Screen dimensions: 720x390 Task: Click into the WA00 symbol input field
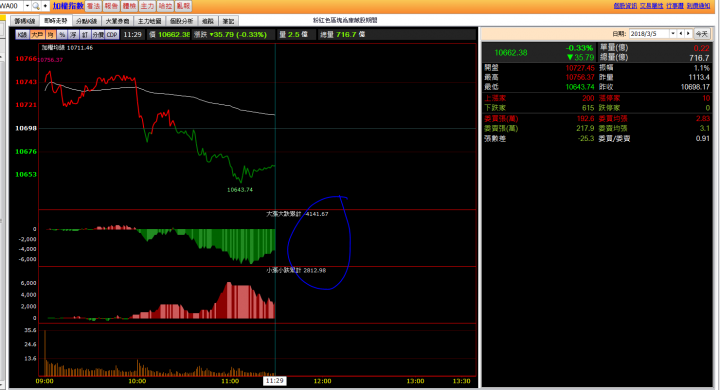pyautogui.click(x=11, y=6)
